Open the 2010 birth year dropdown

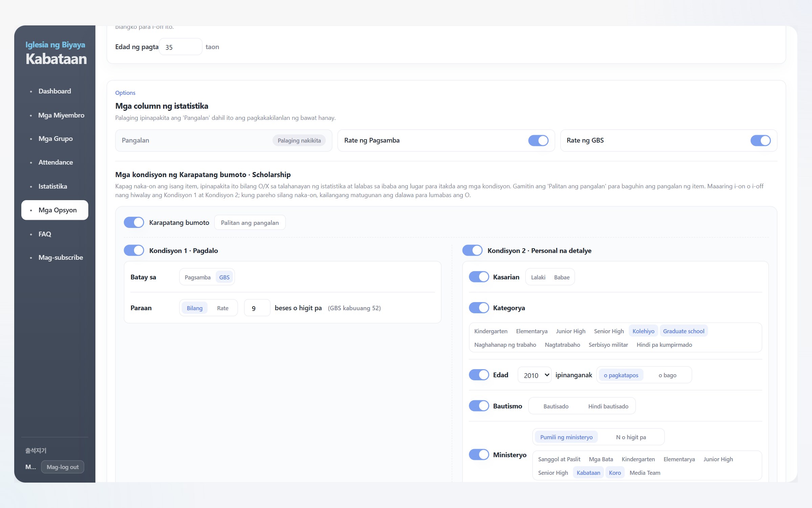coord(535,375)
